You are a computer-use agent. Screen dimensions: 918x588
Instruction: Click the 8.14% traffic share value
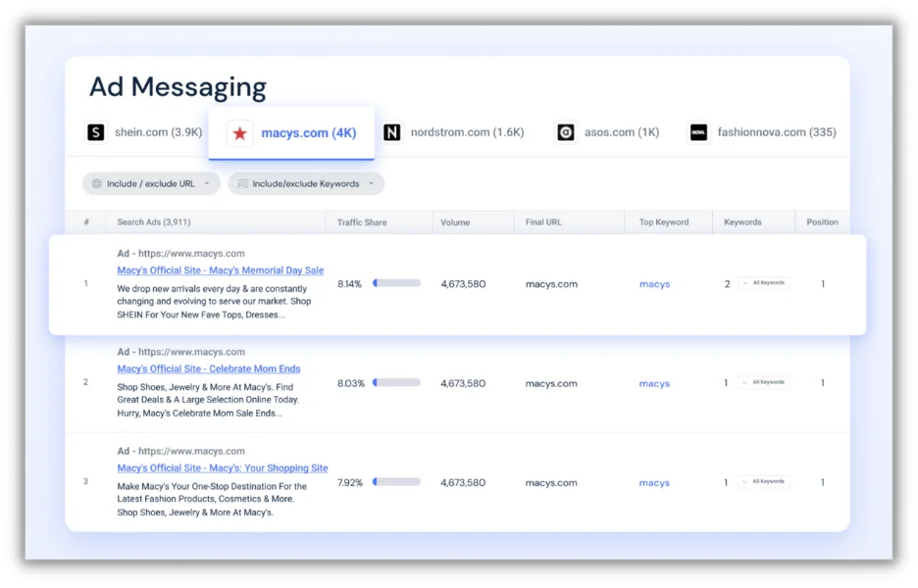(349, 284)
